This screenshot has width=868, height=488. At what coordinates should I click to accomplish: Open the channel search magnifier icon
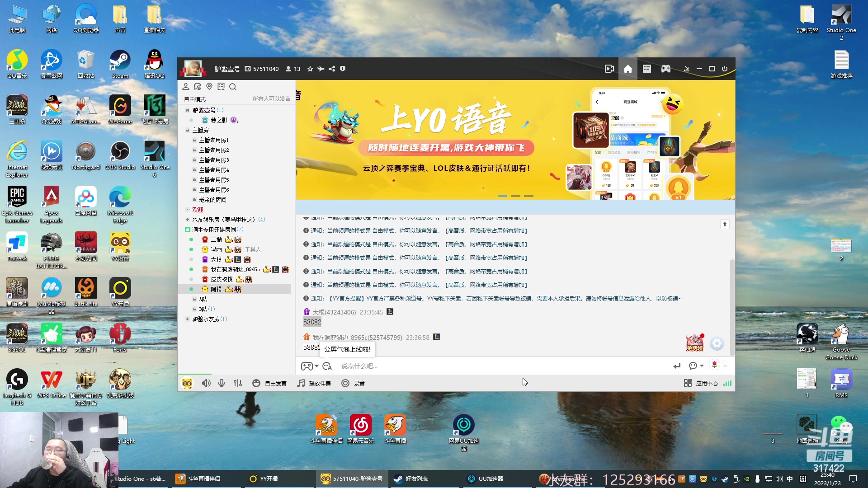(233, 86)
